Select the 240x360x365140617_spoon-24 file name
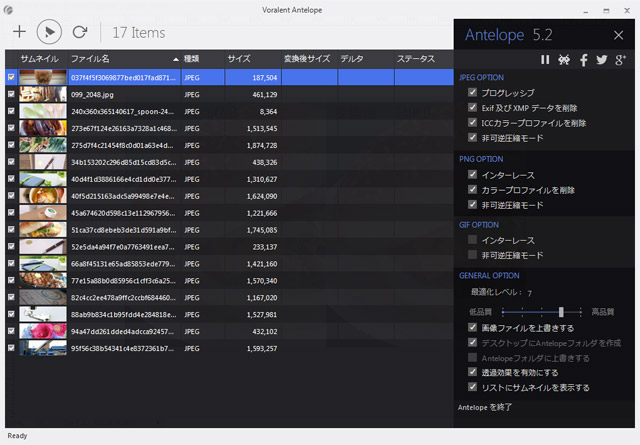 122,111
